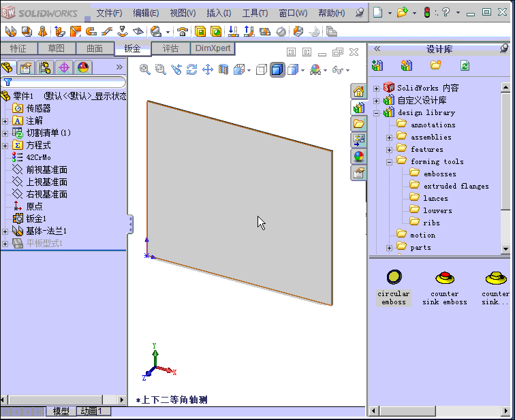Screen dimensions: 515x420
Task: Open the PropertyManager tab
Action: pos(26,67)
